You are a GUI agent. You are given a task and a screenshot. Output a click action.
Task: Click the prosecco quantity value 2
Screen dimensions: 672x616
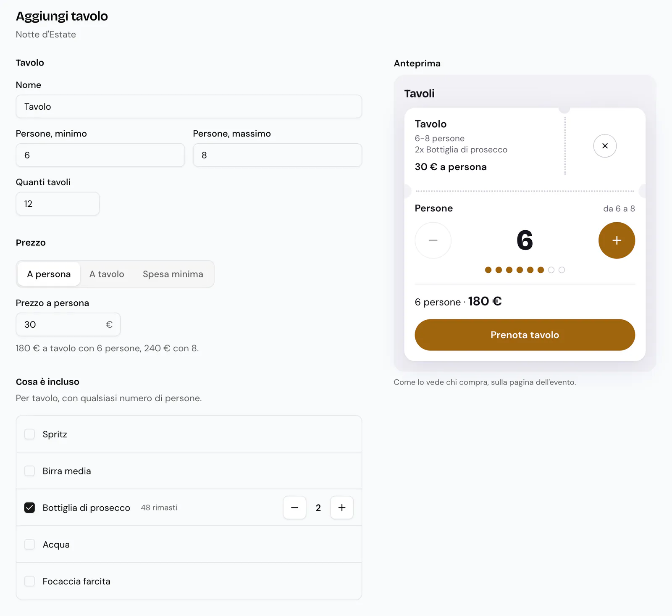point(318,508)
